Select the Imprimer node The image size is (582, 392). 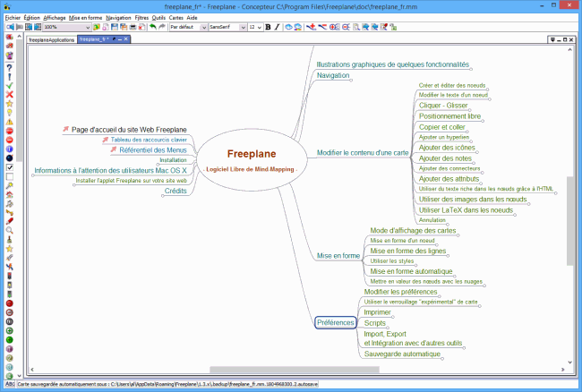[377, 312]
